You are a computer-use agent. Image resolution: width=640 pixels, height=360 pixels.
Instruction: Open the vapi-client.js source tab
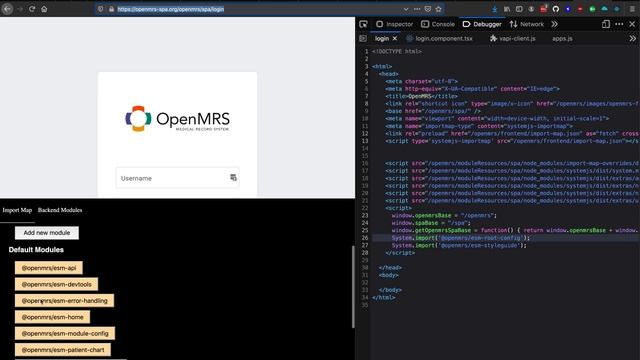[513, 38]
